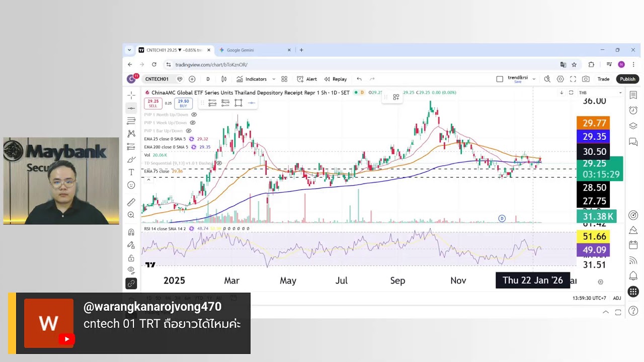644x362 pixels.
Task: Undo the last chart action
Action: click(359, 79)
